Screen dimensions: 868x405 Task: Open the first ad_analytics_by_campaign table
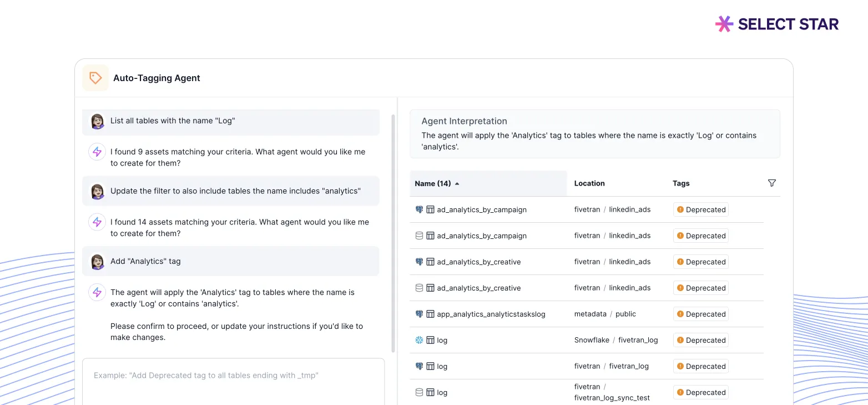(481, 209)
